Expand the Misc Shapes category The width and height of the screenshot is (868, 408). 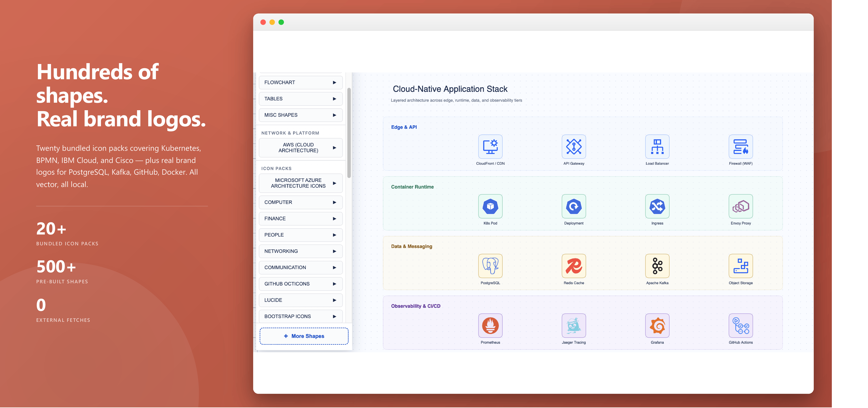pos(301,115)
